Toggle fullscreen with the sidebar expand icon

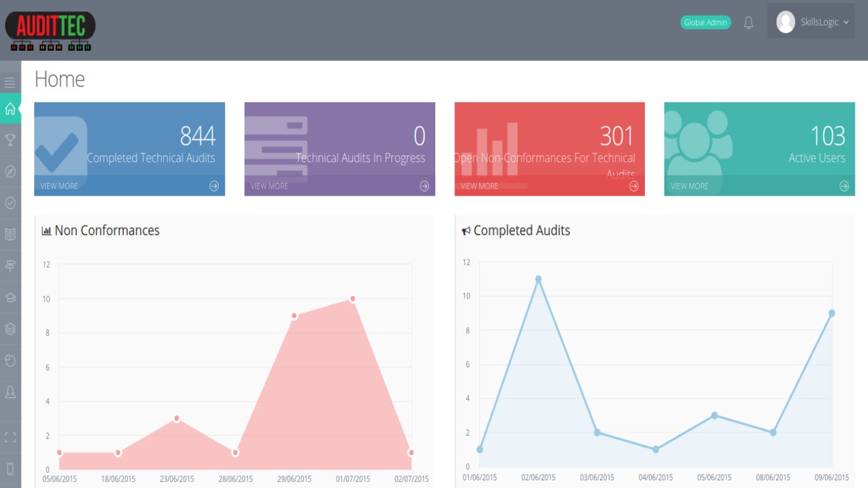pyautogui.click(x=10, y=437)
